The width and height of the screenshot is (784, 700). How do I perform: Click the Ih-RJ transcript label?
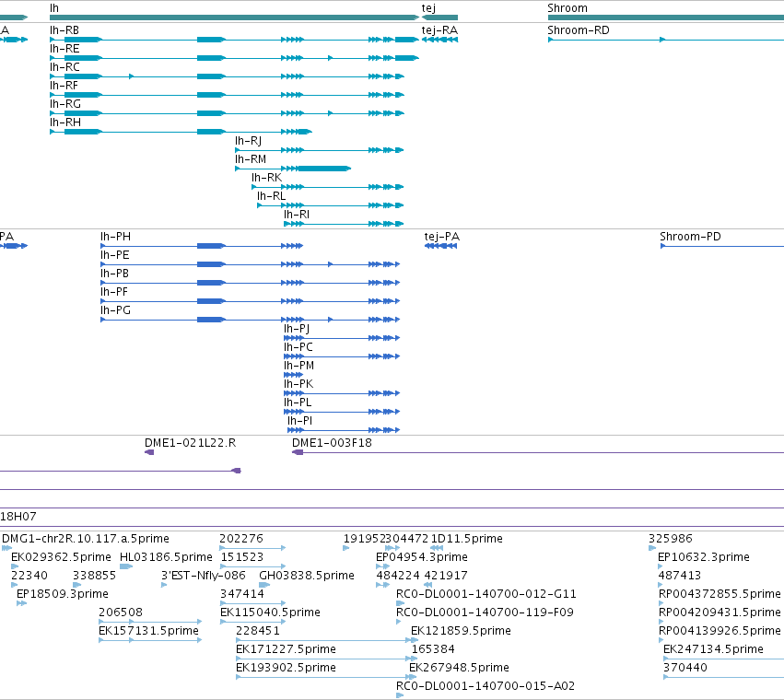[x=249, y=141]
